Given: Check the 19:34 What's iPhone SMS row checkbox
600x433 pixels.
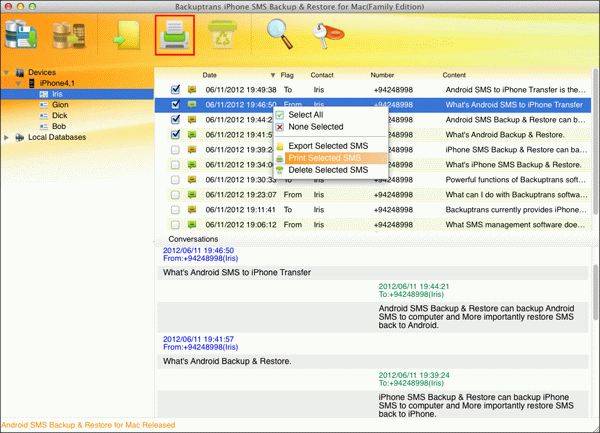Looking at the screenshot, I should pos(175,164).
